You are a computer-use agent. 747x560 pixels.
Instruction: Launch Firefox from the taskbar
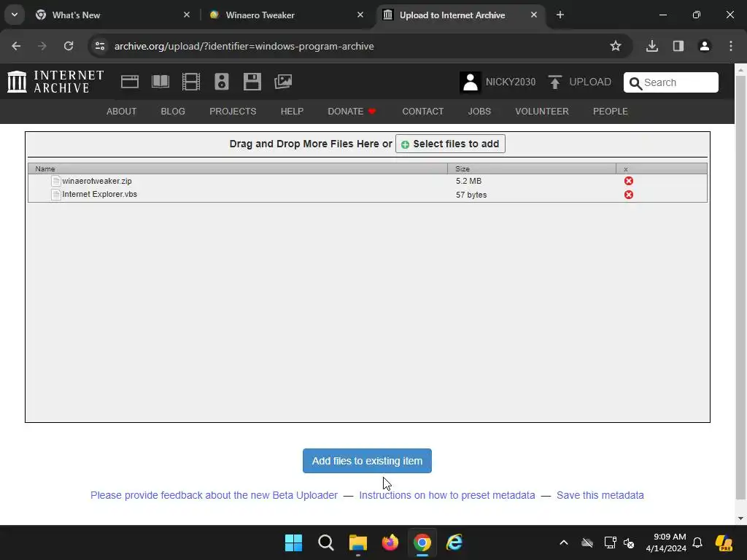point(390,542)
